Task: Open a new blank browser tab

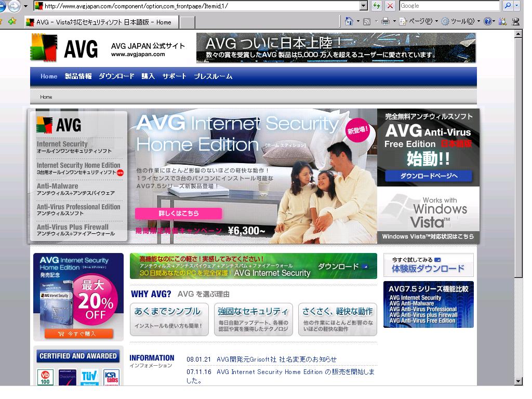Action: (x=187, y=22)
